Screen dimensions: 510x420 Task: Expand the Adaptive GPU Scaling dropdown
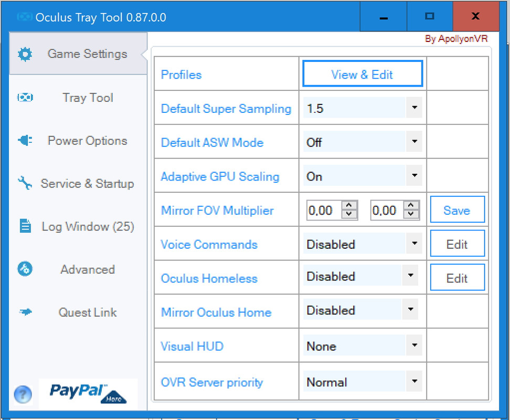coord(415,175)
